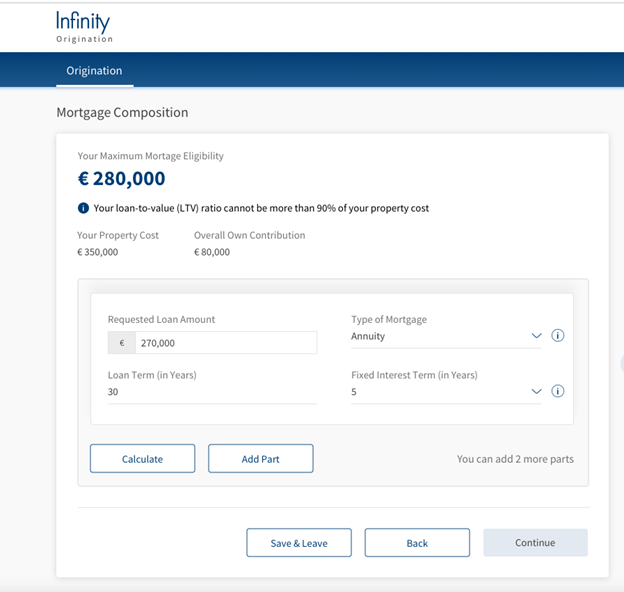Click the euro currency prefix box
This screenshot has height=592, width=624.
coord(122,343)
